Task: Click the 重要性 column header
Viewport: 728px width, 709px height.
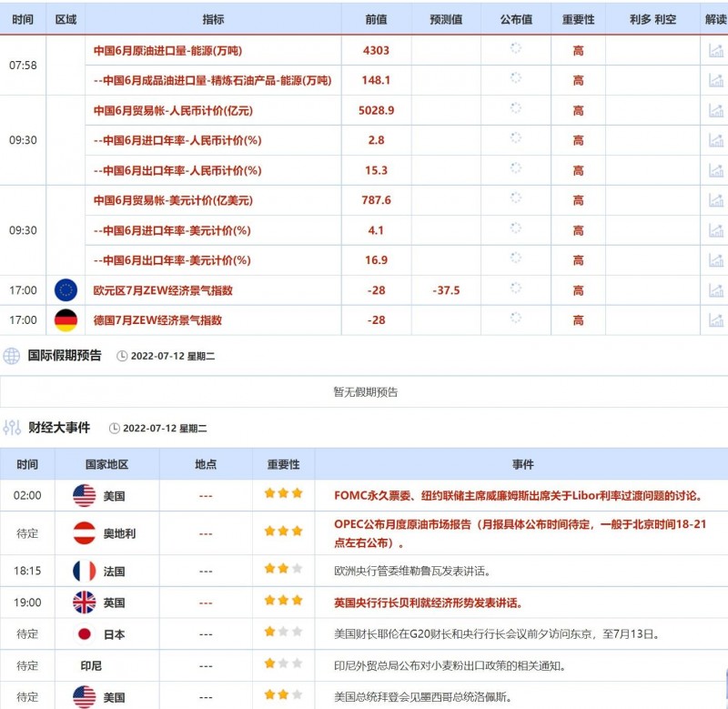Action: coord(280,463)
